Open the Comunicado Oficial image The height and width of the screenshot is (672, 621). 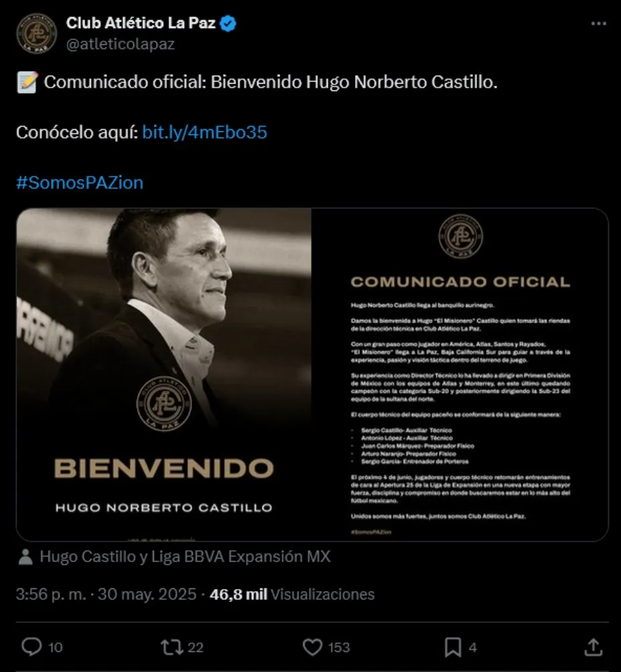[x=460, y=373]
